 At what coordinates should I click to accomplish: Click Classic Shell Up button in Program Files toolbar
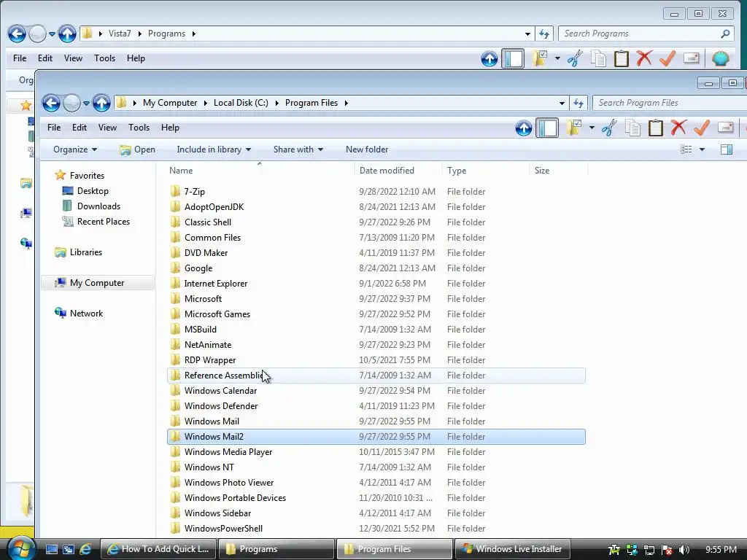(x=524, y=128)
